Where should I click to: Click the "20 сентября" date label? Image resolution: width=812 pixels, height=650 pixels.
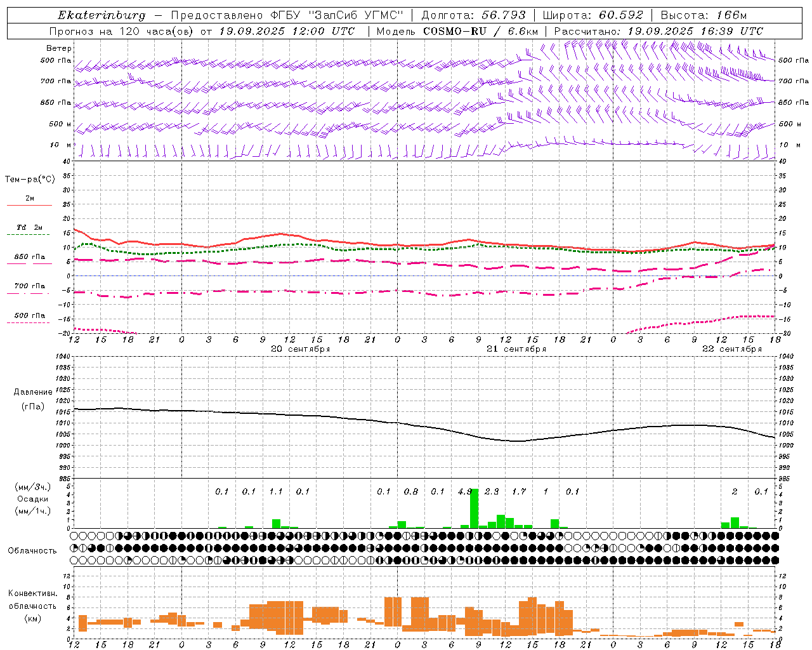pyautogui.click(x=301, y=349)
